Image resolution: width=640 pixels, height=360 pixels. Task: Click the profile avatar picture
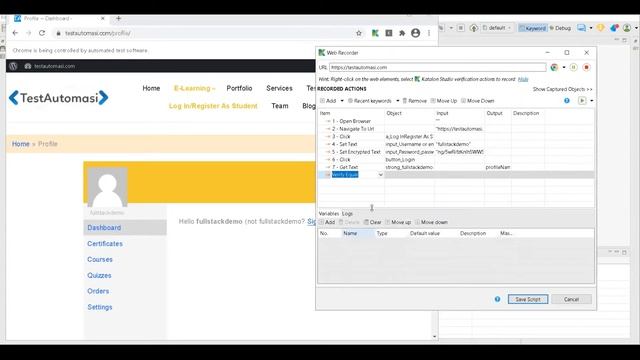coord(107,187)
